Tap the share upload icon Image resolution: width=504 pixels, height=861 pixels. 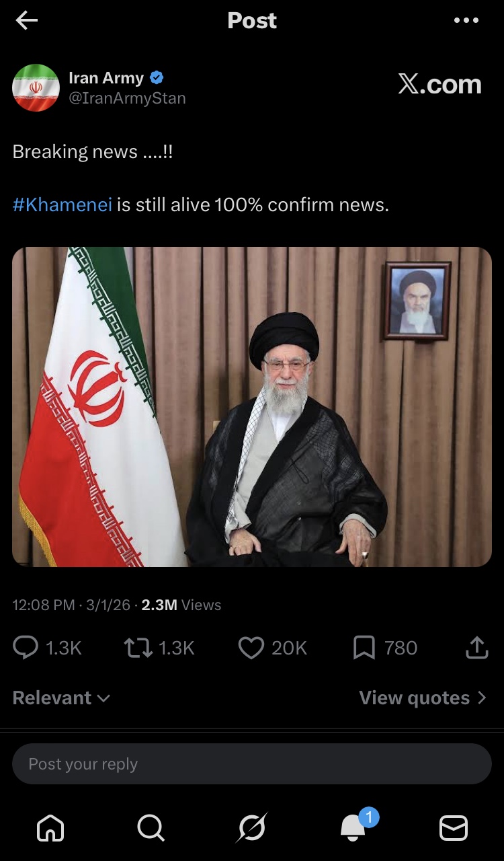(x=476, y=648)
